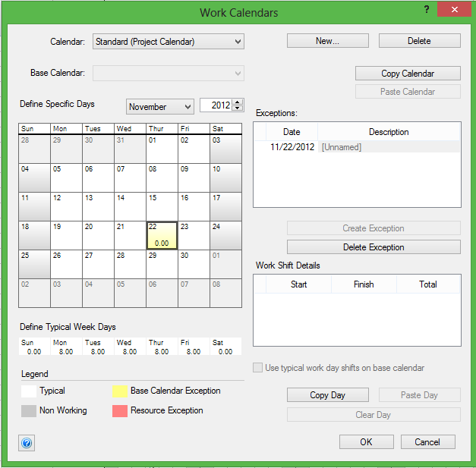Click the Cancel button
The image size is (476, 468).
427,442
